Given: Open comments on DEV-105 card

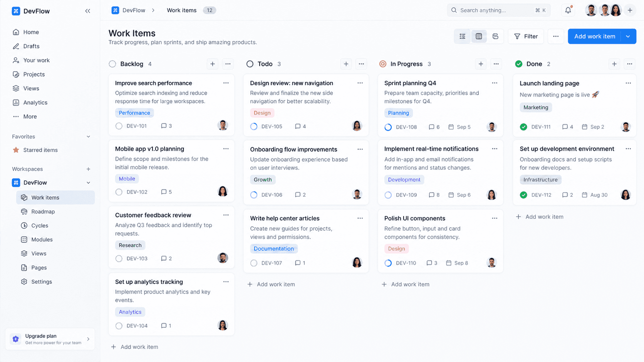Looking at the screenshot, I should click(300, 126).
